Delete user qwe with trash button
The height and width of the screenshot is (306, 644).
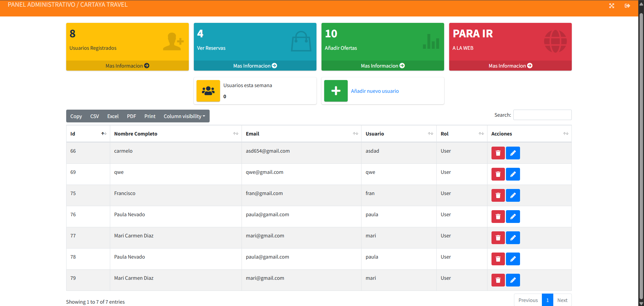(x=498, y=174)
